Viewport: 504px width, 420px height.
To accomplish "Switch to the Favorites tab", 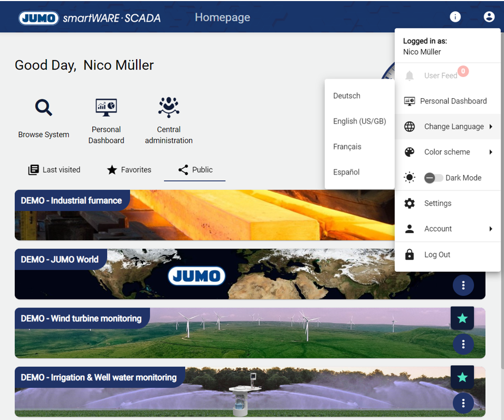I will tap(129, 170).
